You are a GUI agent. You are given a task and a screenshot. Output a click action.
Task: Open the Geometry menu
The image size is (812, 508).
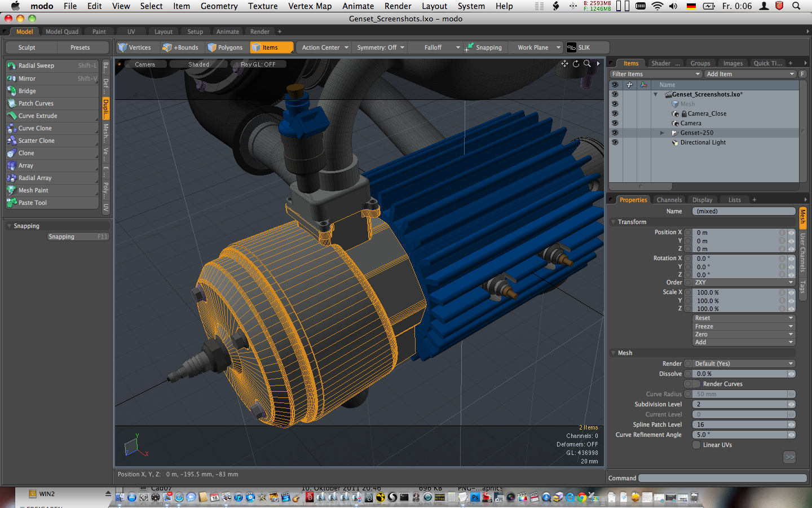(x=219, y=6)
